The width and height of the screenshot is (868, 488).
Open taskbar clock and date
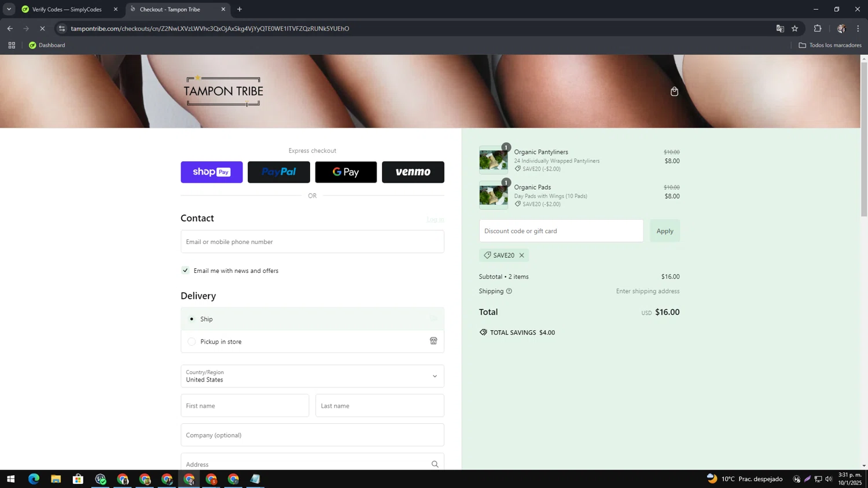click(849, 479)
